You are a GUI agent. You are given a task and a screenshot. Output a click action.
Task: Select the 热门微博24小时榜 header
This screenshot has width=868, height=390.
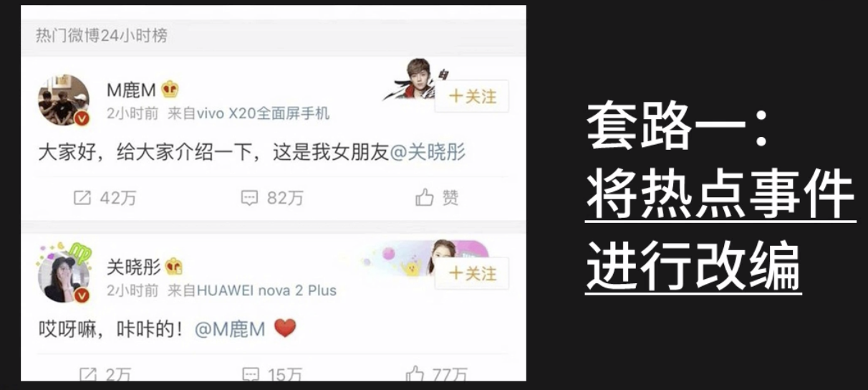(102, 35)
